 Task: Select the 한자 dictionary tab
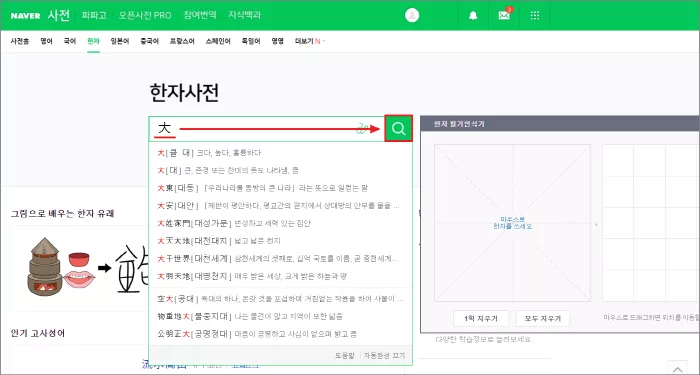click(93, 42)
